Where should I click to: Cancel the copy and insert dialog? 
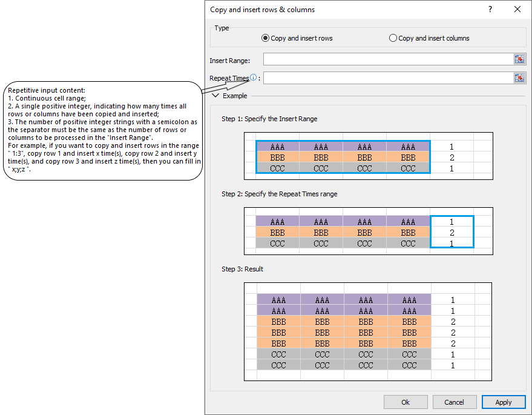455,402
